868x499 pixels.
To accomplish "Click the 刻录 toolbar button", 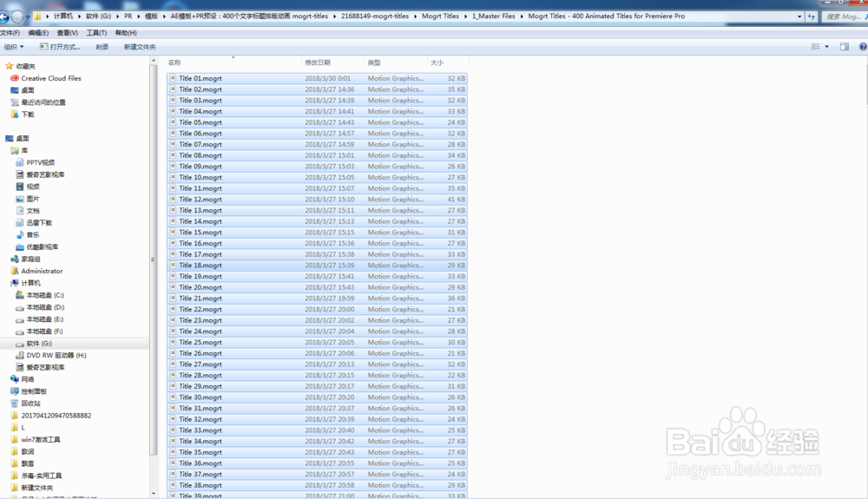I will (102, 47).
